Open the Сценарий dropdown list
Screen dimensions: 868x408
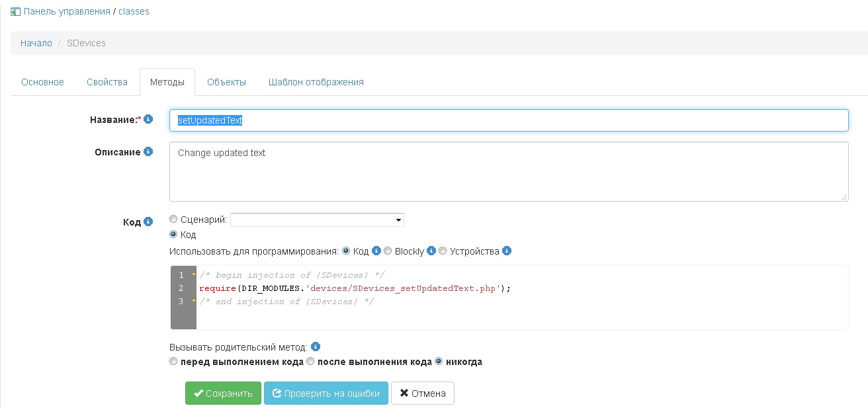[317, 220]
